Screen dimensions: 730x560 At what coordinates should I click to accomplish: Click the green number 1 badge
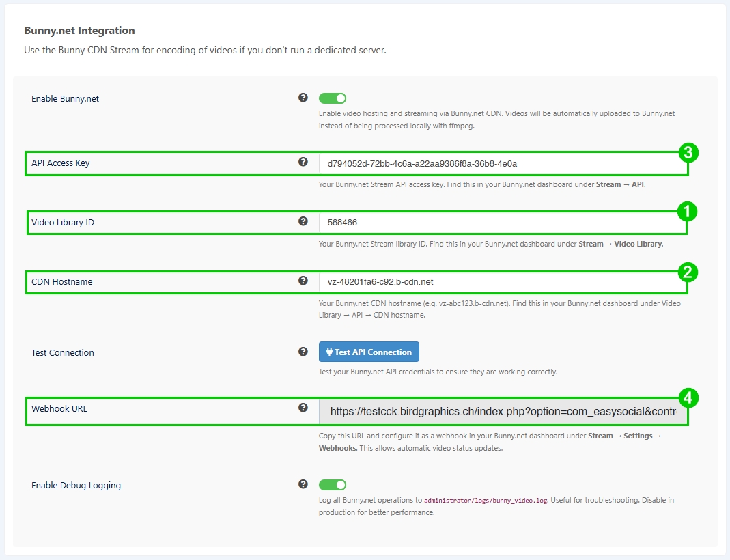click(688, 212)
